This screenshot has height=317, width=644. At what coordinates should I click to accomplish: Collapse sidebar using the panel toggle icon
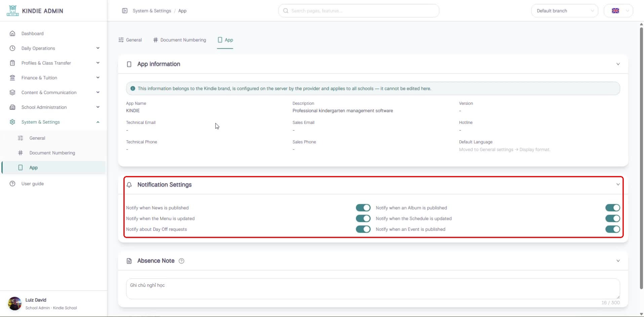pyautogui.click(x=125, y=11)
